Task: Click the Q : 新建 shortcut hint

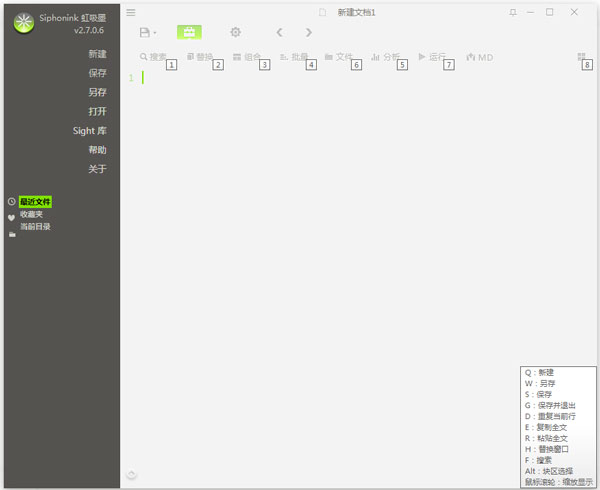Action: coord(539,372)
